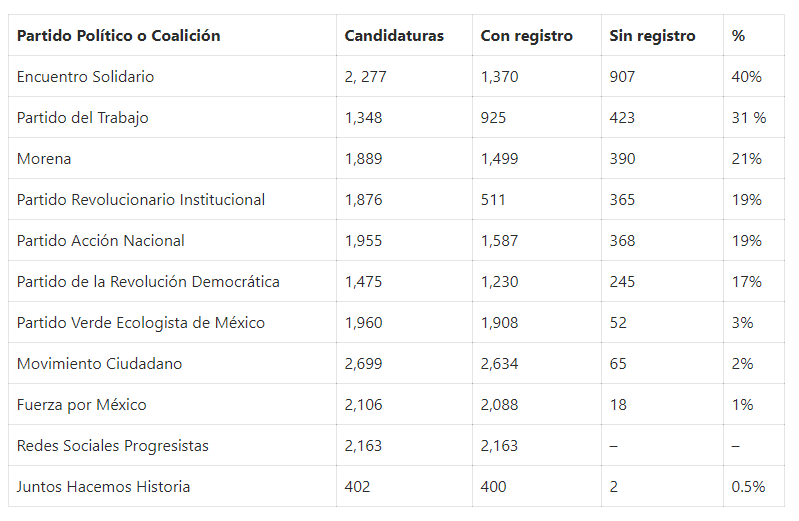Select the 1,499 con registro value
Image resolution: width=799 pixels, height=521 pixels.
(501, 159)
